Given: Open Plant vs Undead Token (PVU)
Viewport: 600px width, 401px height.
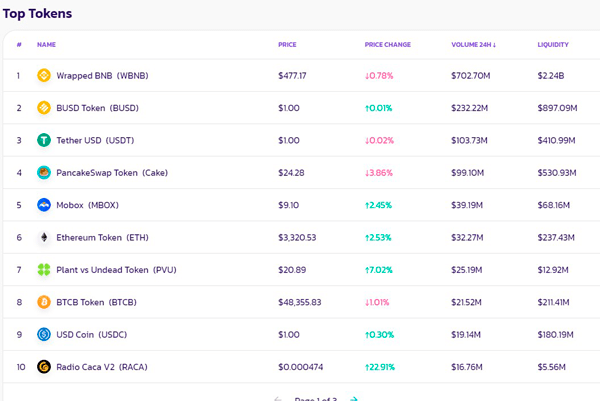Looking at the screenshot, I should pyautogui.click(x=116, y=270).
